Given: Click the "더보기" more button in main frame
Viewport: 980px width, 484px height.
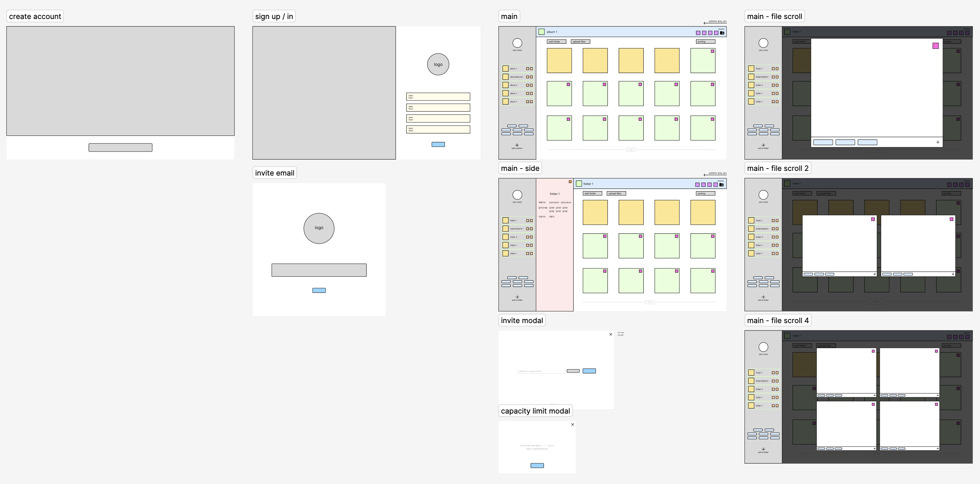Looking at the screenshot, I should pyautogui.click(x=631, y=150).
